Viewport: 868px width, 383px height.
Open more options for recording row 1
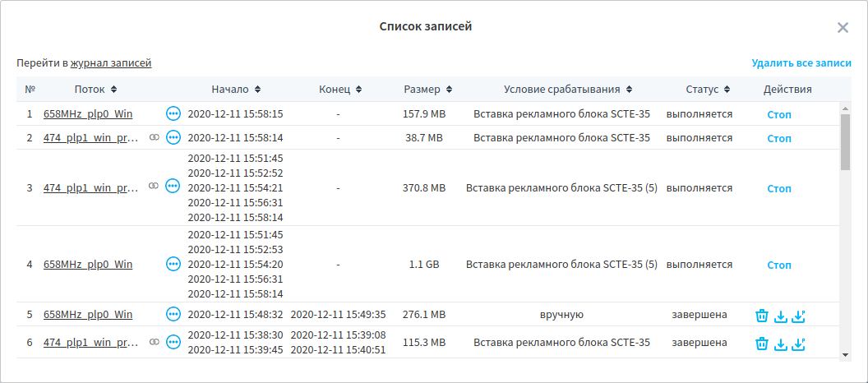pos(173,113)
